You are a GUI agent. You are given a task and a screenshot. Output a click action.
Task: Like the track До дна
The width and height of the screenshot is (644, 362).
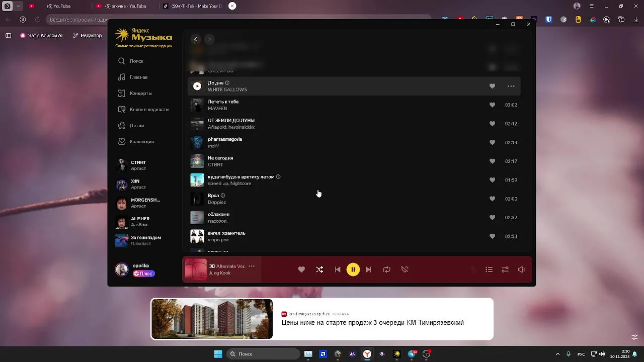(492, 86)
